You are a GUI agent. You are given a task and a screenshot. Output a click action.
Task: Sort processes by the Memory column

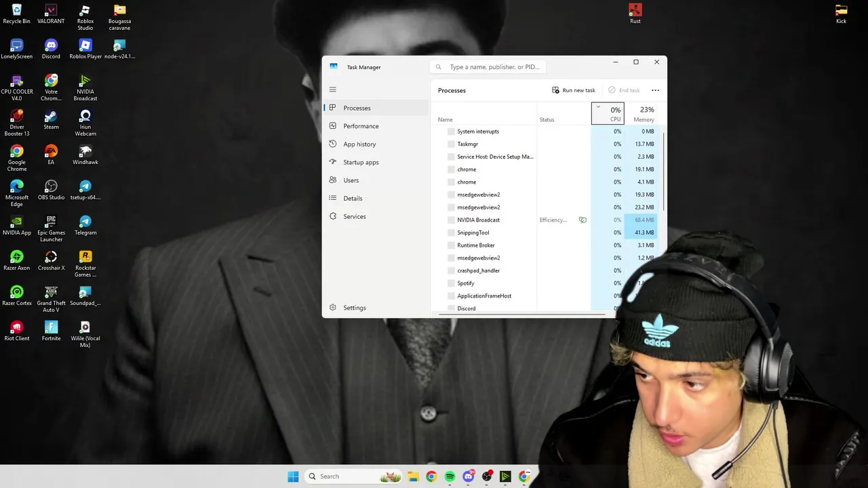pos(641,114)
